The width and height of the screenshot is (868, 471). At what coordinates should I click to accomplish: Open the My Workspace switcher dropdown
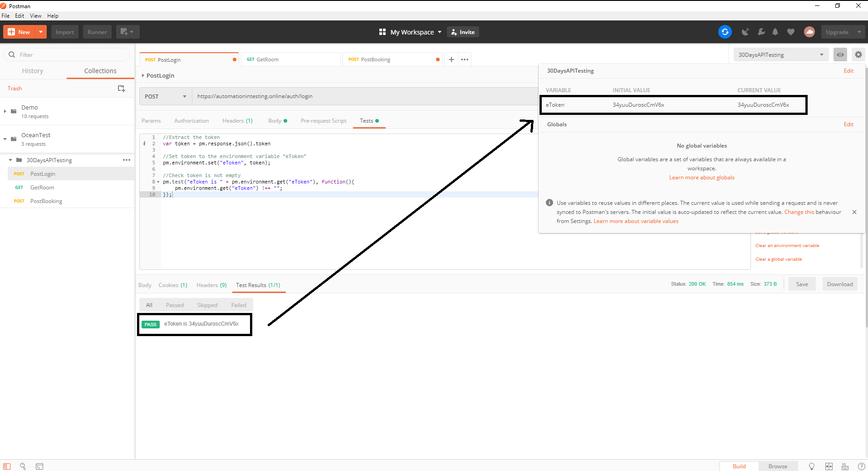coord(416,32)
